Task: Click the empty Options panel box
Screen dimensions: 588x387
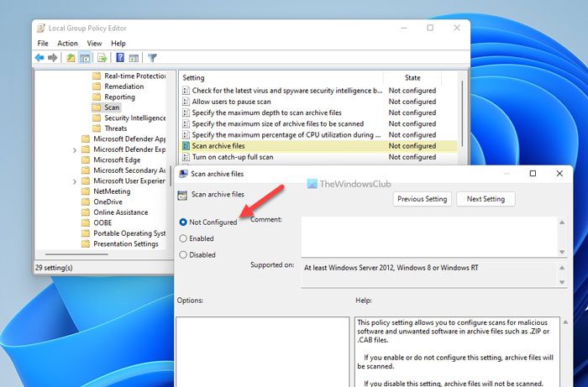Action: pyautogui.click(x=262, y=352)
